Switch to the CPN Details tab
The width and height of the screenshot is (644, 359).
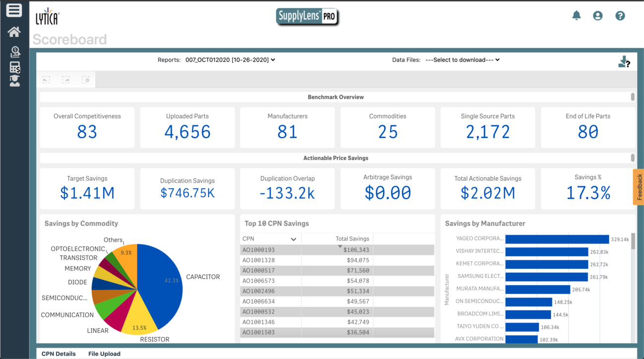(58, 354)
